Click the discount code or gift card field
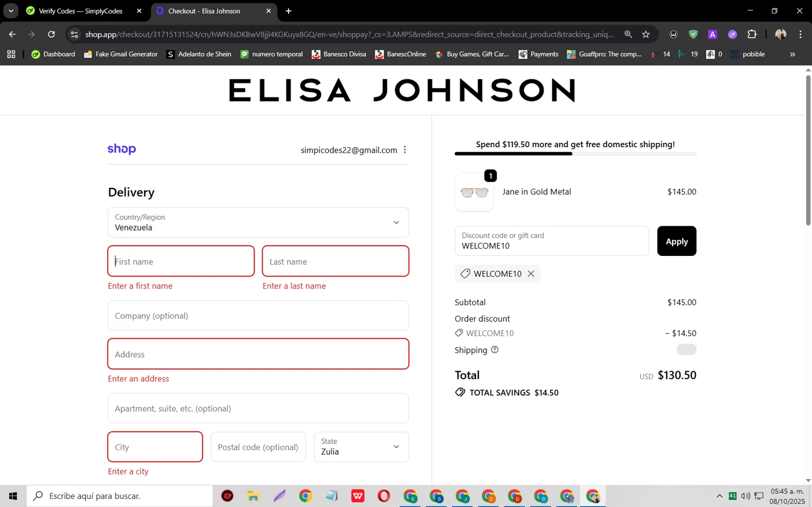Screen dimensions: 812x507 552,241
